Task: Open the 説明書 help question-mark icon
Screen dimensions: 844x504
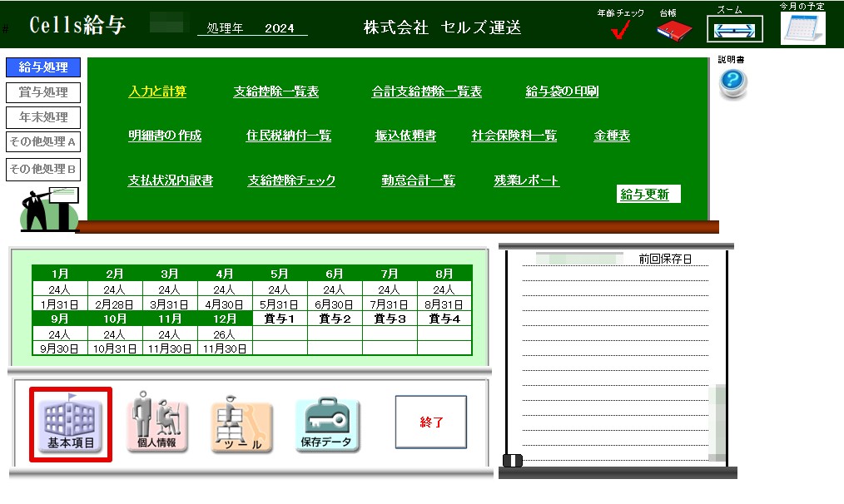Action: (x=732, y=83)
